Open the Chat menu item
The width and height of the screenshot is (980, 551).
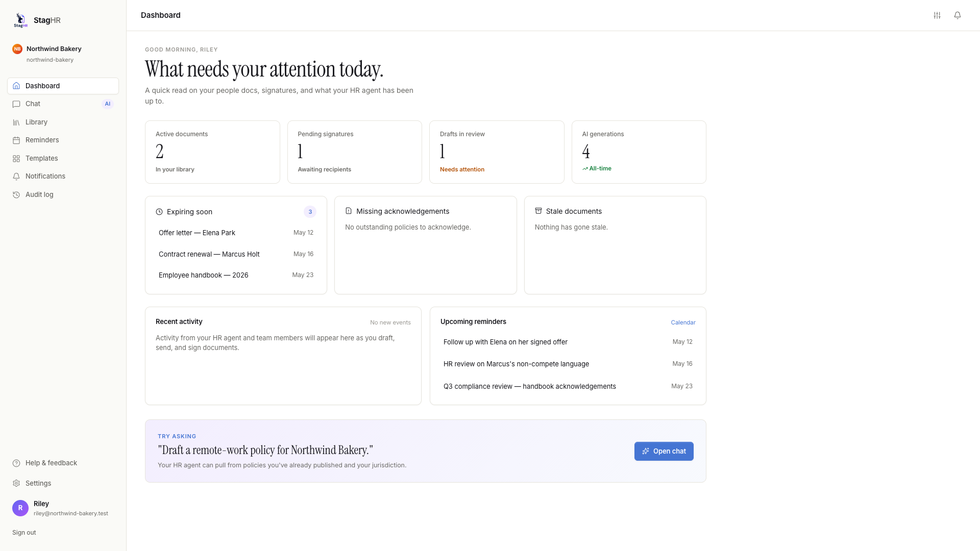(x=63, y=104)
